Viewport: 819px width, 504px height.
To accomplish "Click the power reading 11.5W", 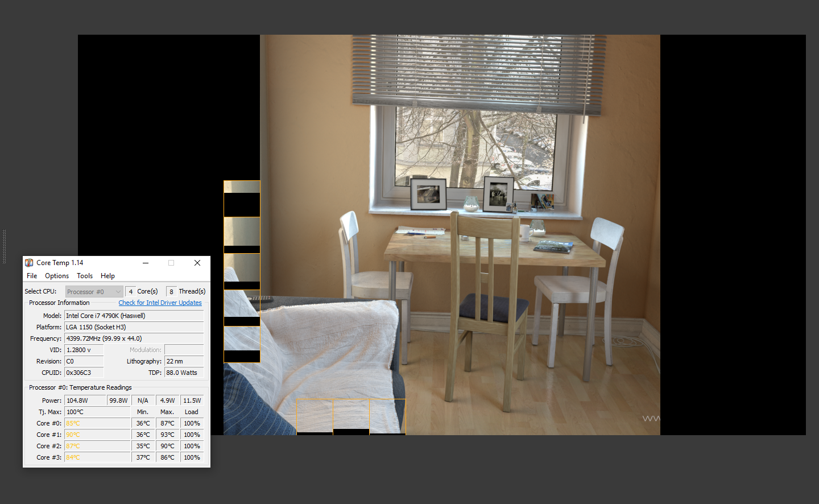I will [192, 400].
